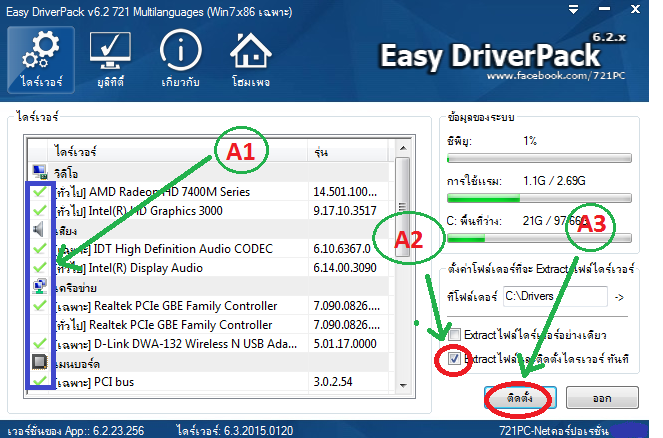Select version 6.14.00.3090 cell
This screenshot has height=438, width=663.
(x=345, y=268)
